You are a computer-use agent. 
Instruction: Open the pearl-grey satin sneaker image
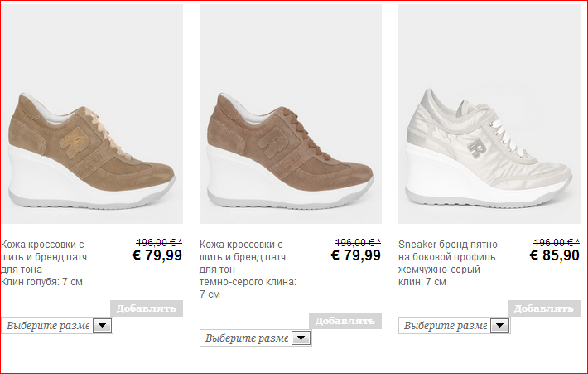click(489, 114)
